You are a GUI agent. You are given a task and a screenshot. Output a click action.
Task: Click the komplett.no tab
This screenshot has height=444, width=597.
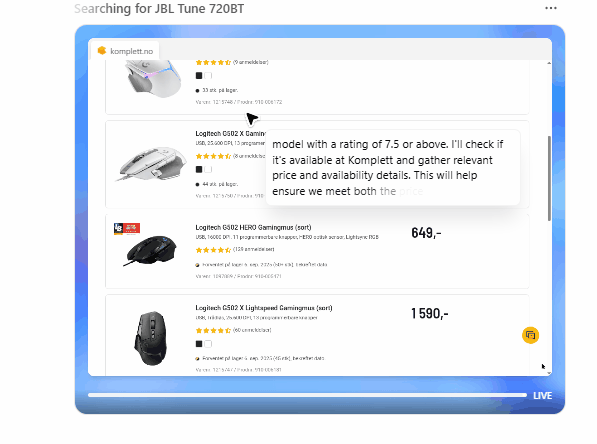tap(125, 51)
